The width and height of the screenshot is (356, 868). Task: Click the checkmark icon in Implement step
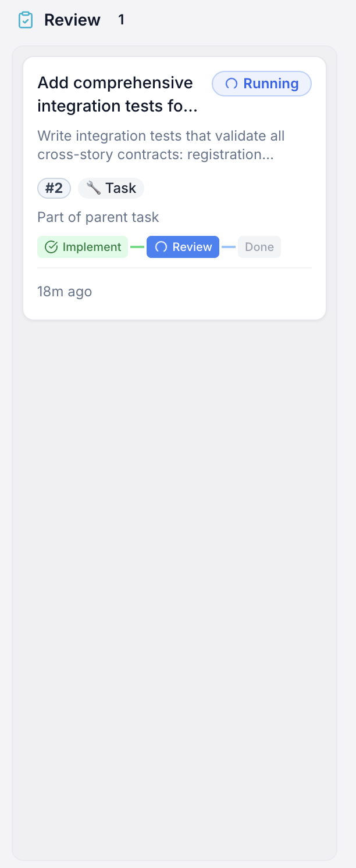(51, 247)
